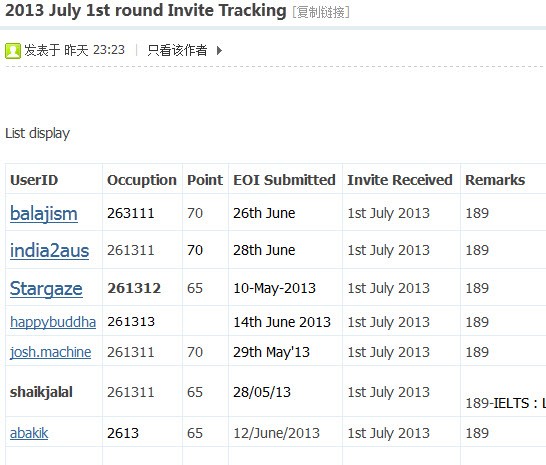Click the Point column header
Screen dimensions: 546x465
tap(205, 180)
